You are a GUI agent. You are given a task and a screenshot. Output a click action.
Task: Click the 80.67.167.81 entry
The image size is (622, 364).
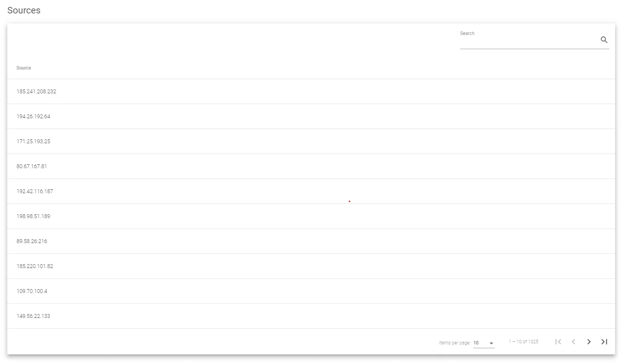coord(32,166)
